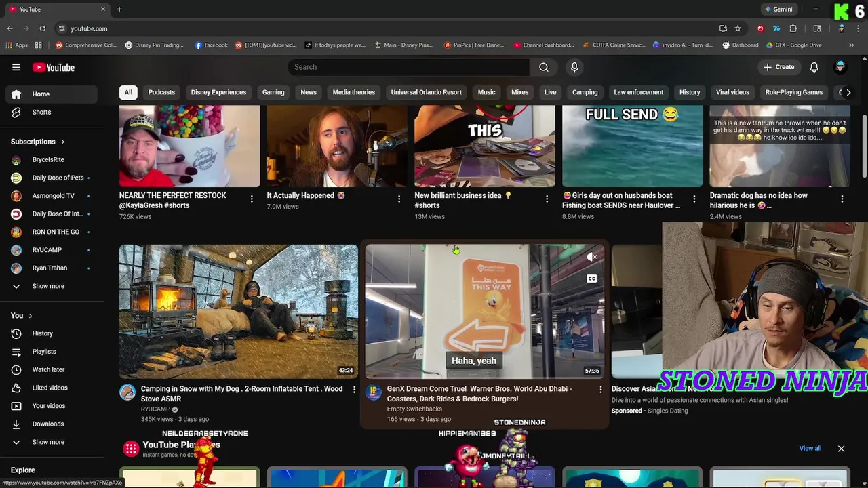This screenshot has width=868, height=488.
Task: Open Asmongold TV subscription
Action: click(54, 196)
